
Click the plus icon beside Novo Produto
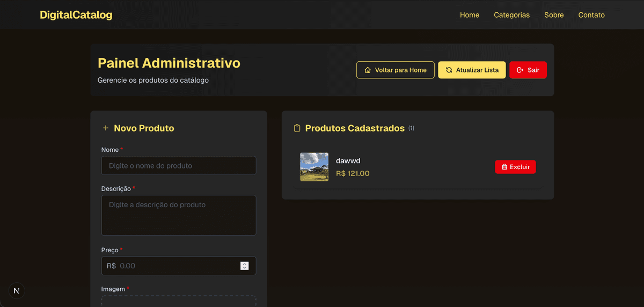105,128
